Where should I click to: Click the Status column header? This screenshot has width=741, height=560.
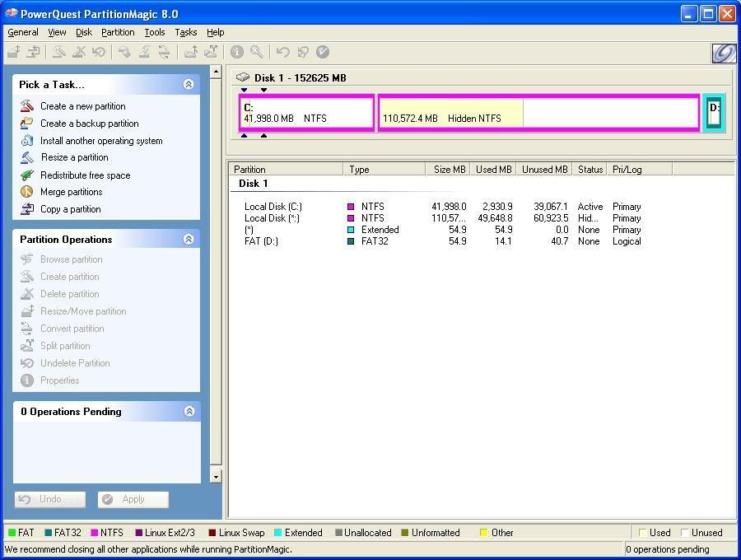tap(590, 169)
